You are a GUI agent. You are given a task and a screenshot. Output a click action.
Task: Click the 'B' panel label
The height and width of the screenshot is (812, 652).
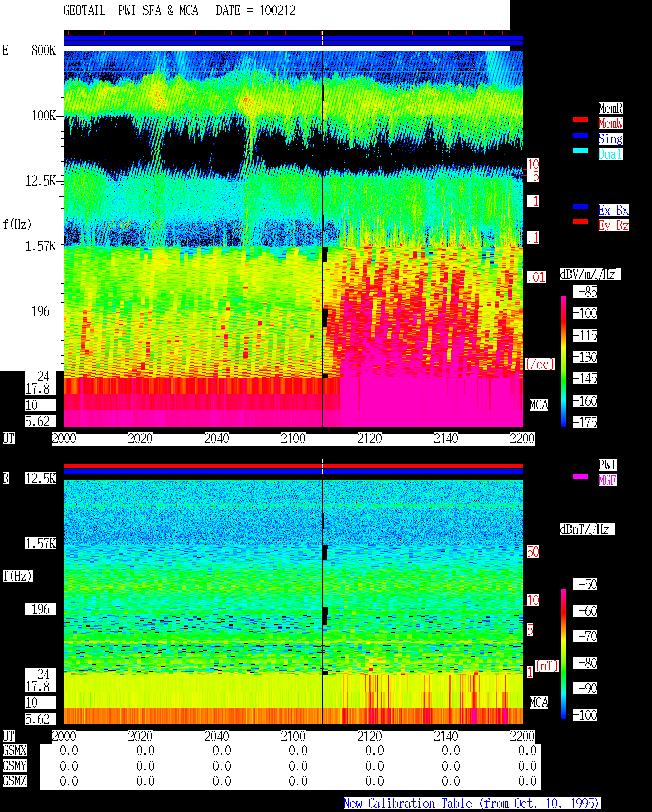click(5, 478)
